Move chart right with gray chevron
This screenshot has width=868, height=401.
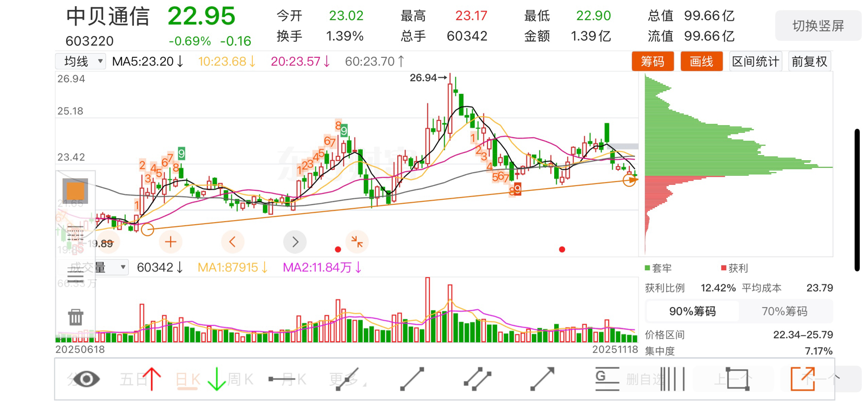(295, 242)
